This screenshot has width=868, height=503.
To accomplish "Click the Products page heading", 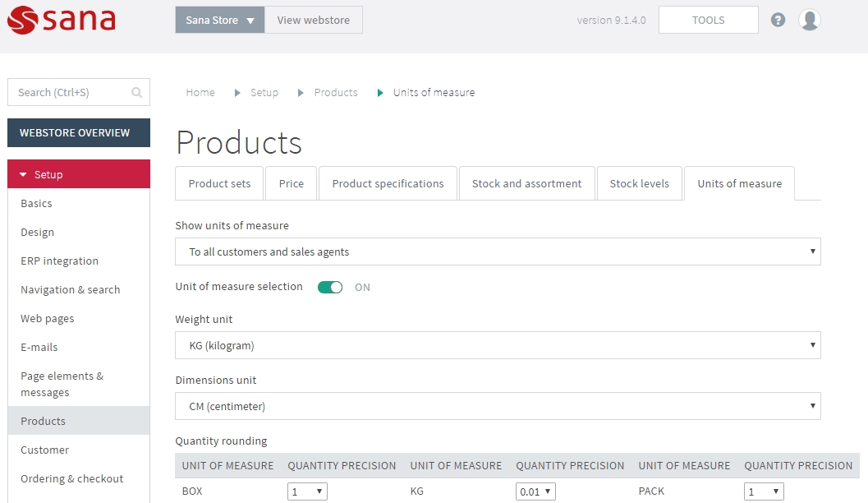I will click(x=239, y=142).
